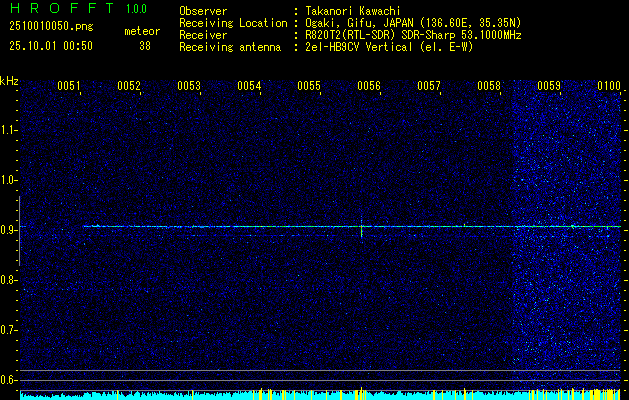
Task: Click the HROFFT title text
Action: click(x=62, y=8)
